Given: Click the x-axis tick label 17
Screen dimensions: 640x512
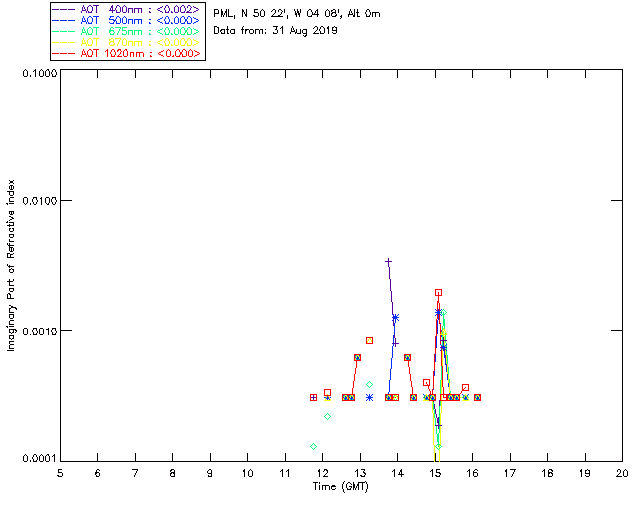Looking at the screenshot, I should (510, 473).
